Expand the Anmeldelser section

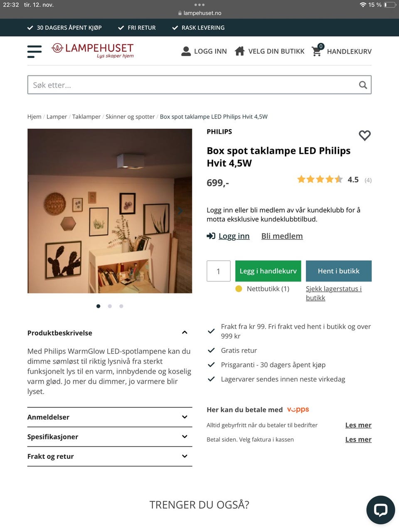click(x=184, y=417)
